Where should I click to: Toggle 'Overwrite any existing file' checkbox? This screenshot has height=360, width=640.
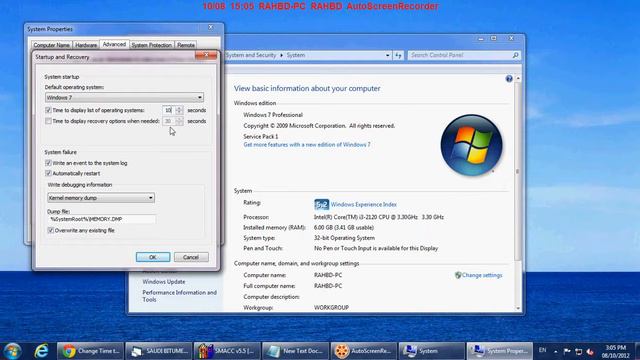click(51, 231)
